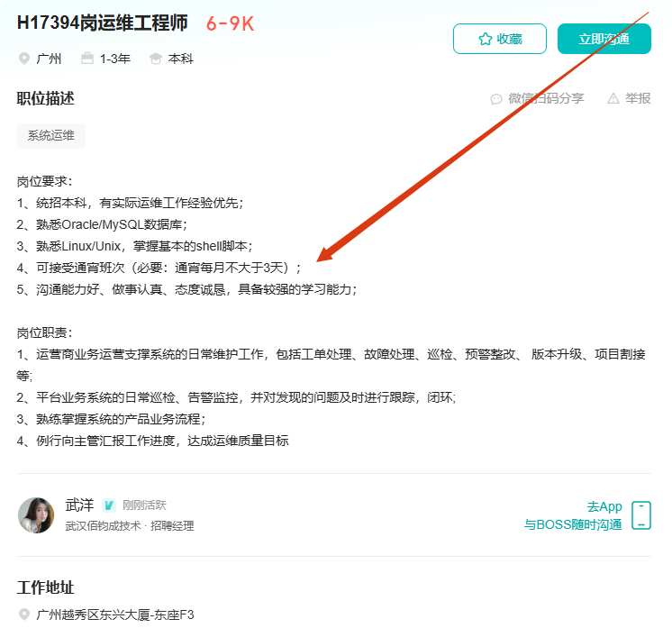
Task: Click the 工作地址 heading
Action: pos(45,587)
